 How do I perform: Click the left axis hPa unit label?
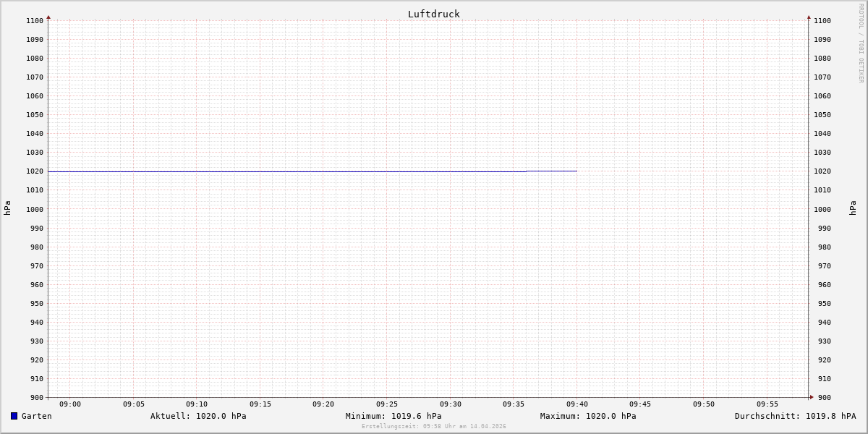tap(7, 208)
